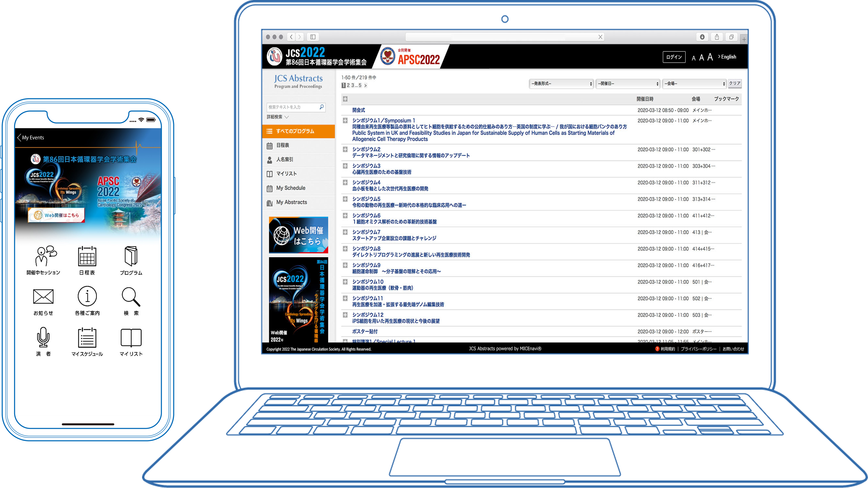Select smallest font size A

point(693,58)
